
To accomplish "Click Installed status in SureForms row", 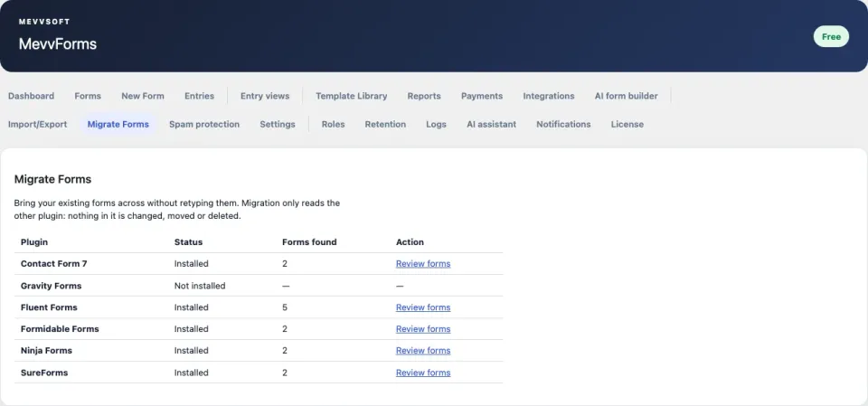I will tap(192, 373).
